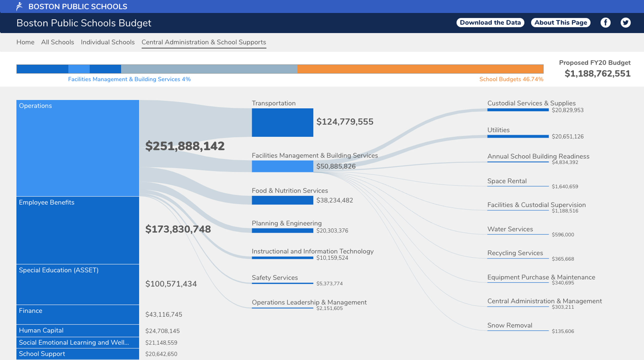Click the Transportation bar
Image resolution: width=644 pixels, height=360 pixels.
(x=282, y=122)
